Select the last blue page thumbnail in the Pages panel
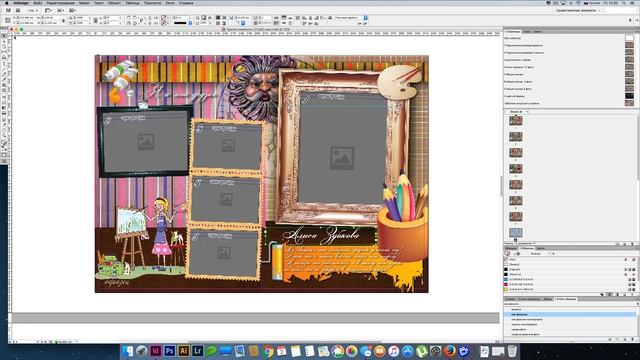This screenshot has width=640, height=360. coord(516,233)
